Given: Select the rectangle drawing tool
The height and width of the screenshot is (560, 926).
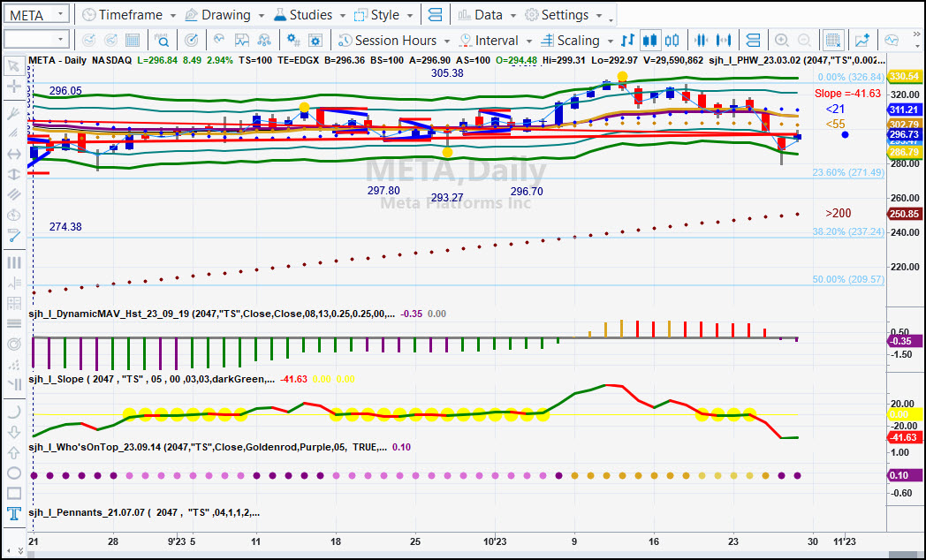Looking at the screenshot, I should [x=13, y=494].
